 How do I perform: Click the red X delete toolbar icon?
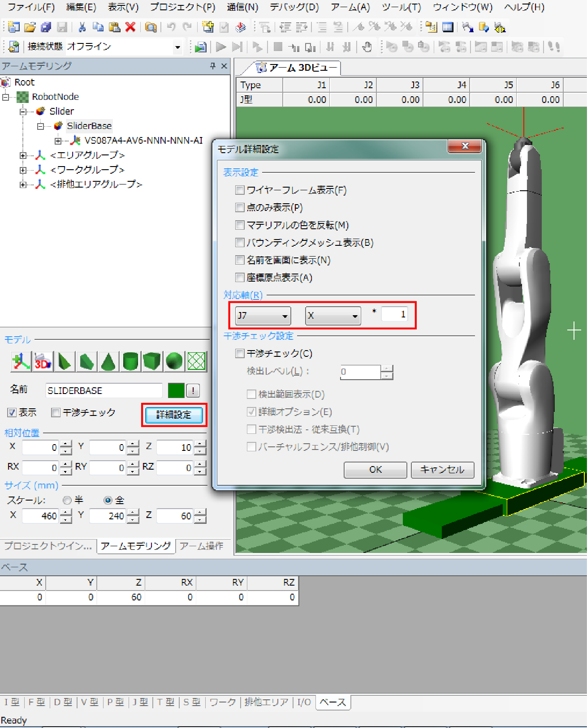tap(130, 27)
